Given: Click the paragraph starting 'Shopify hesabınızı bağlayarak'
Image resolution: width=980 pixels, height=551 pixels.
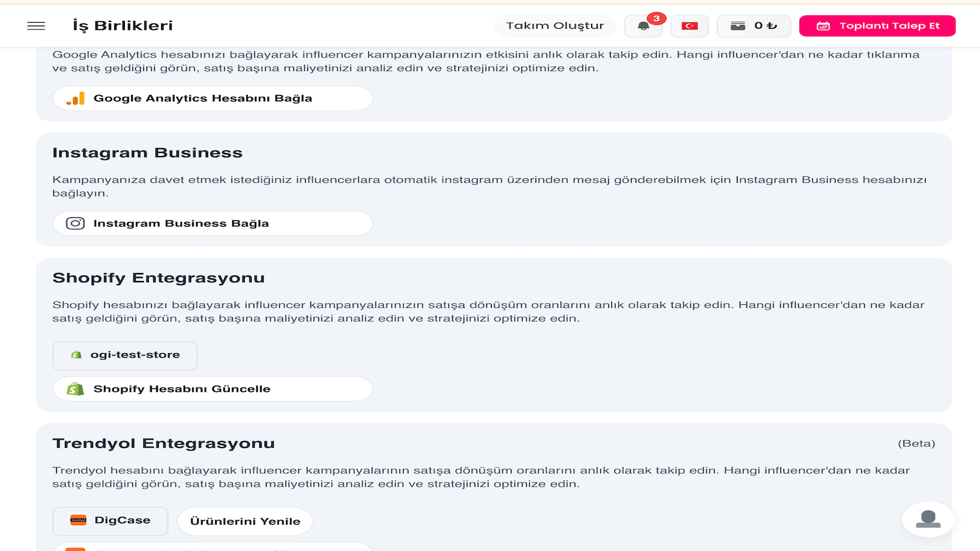Looking at the screenshot, I should (488, 312).
